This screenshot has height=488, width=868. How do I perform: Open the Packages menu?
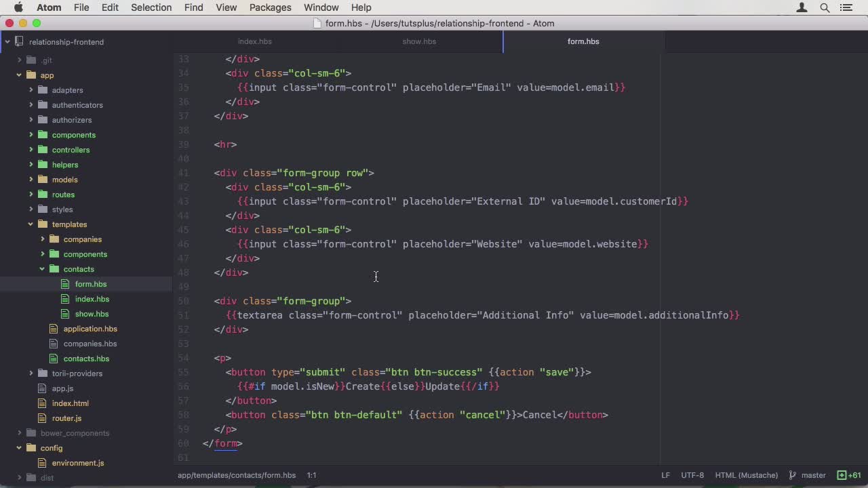pyautogui.click(x=270, y=7)
